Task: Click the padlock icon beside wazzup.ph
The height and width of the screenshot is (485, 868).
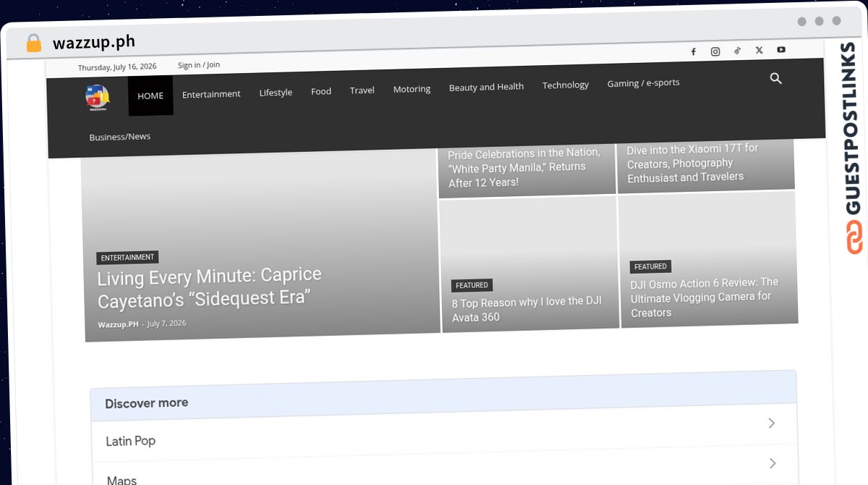Action: click(34, 43)
